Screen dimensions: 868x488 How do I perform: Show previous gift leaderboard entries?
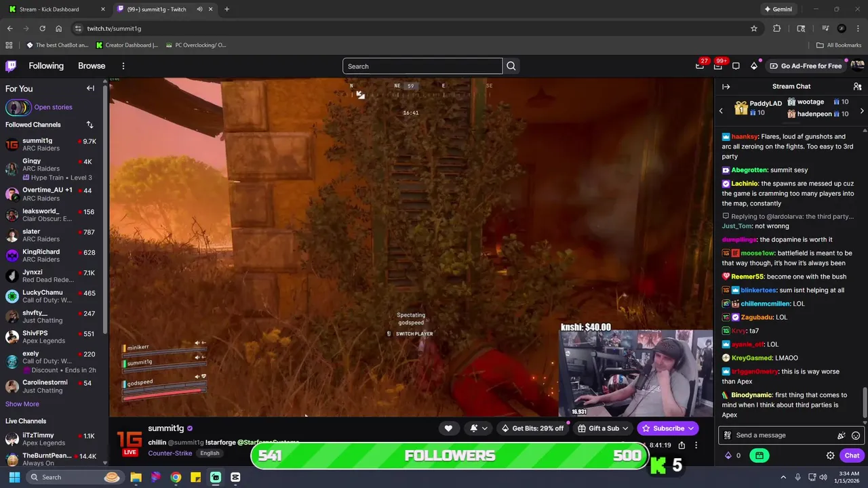(x=721, y=110)
